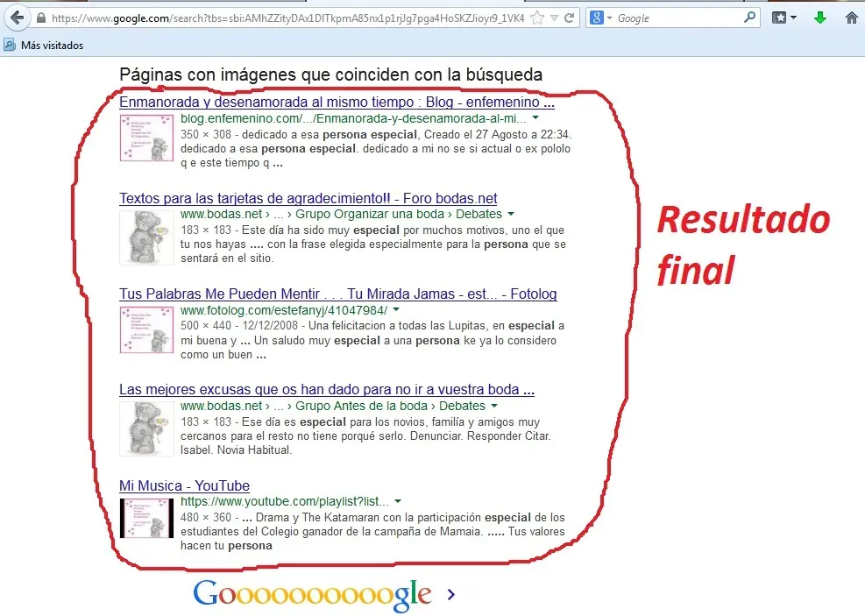Open 'Tus Palabras Me Pueden Mentir' Fotolog result

tap(337, 294)
